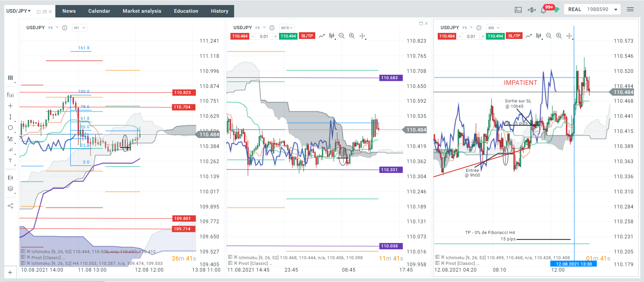This screenshot has width=644, height=282.
Task: Open the Market analysis tab
Action: [x=142, y=11]
